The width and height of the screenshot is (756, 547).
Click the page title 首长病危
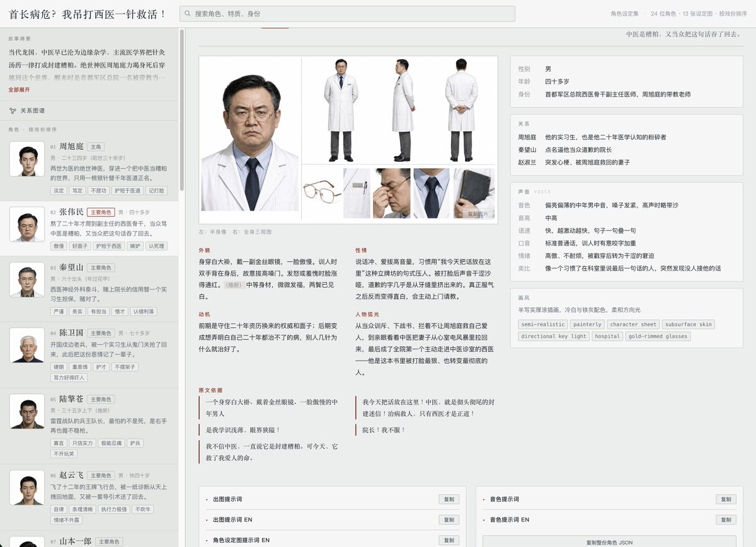point(88,14)
